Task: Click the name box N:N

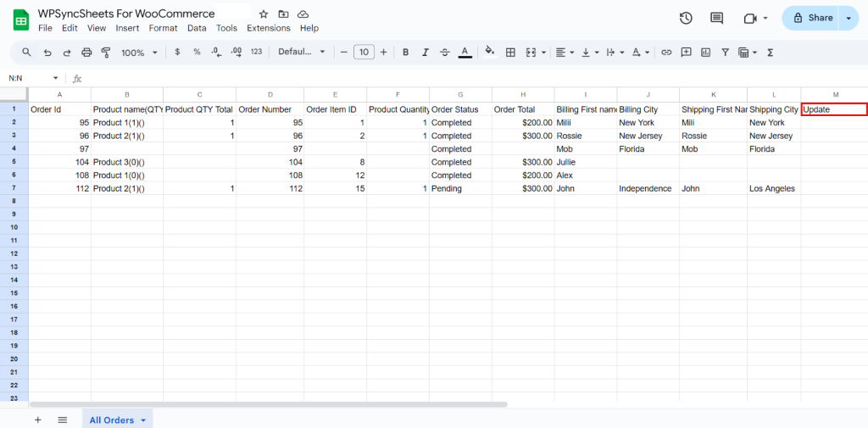Action: pos(32,78)
